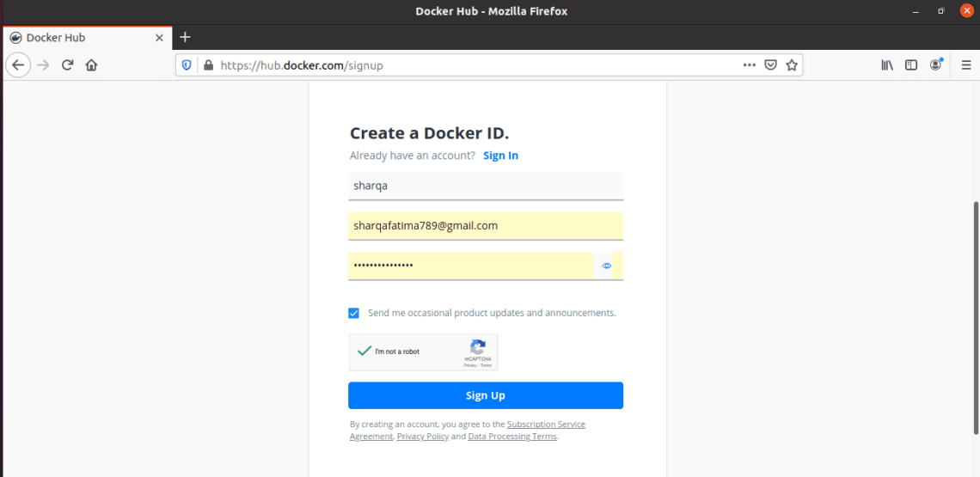Image resolution: width=980 pixels, height=477 pixels.
Task: Open the Firefox Account icon
Action: coord(935,65)
